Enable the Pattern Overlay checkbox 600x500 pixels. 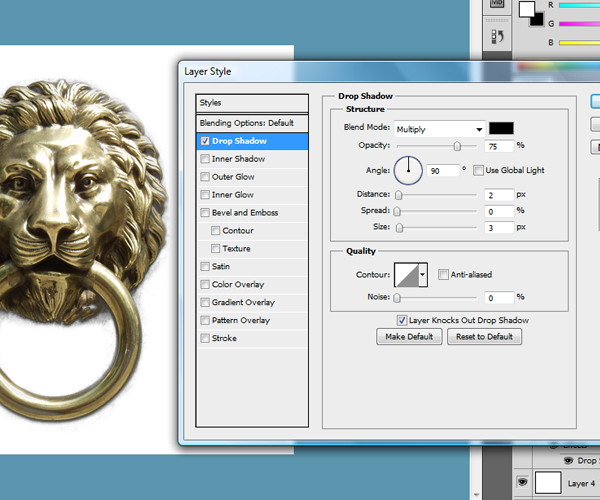(x=205, y=320)
